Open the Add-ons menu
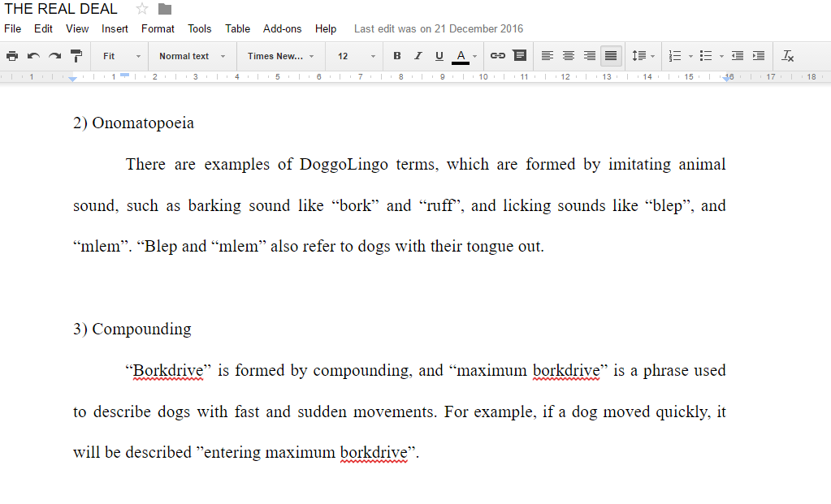Viewport: 831px width, 504px height. [x=282, y=28]
